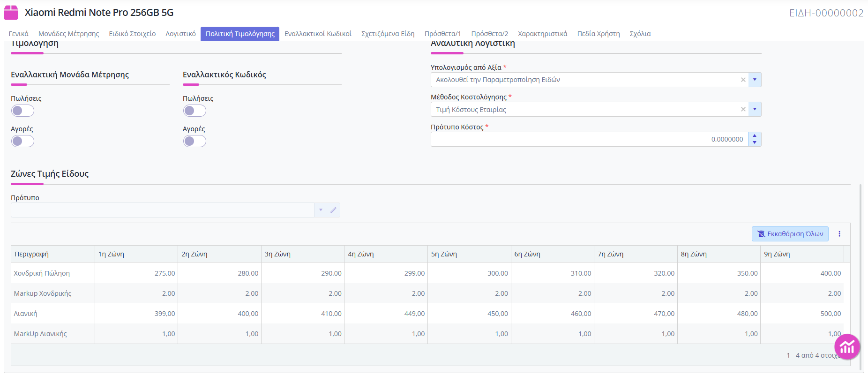
Task: Clear the Υπολογισμός από Αξία selection
Action: coord(743,80)
